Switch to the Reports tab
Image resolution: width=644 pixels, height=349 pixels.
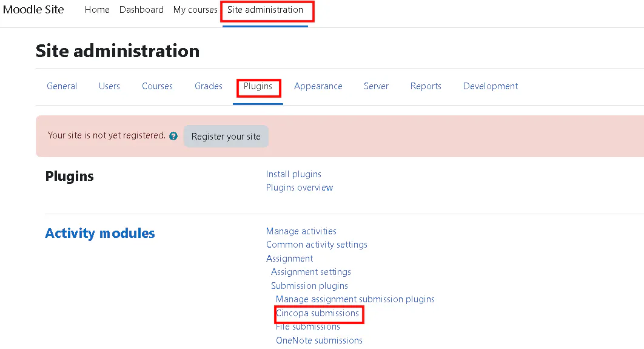(x=426, y=86)
